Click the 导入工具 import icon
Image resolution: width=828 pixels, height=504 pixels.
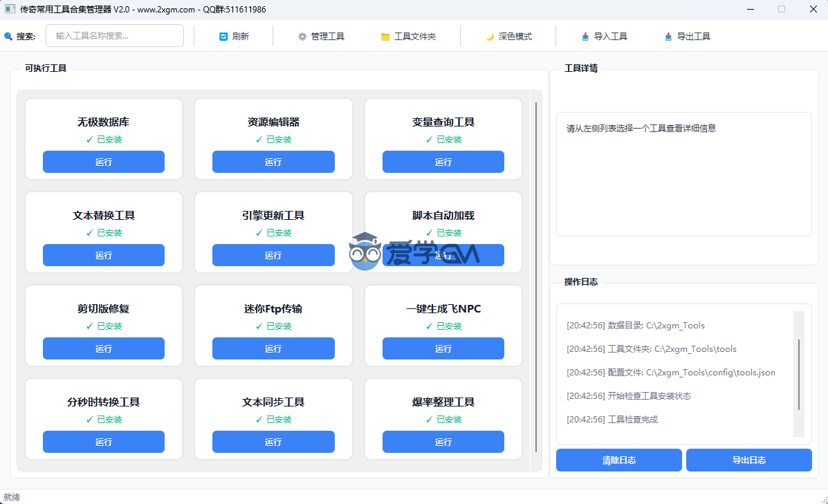click(x=586, y=37)
